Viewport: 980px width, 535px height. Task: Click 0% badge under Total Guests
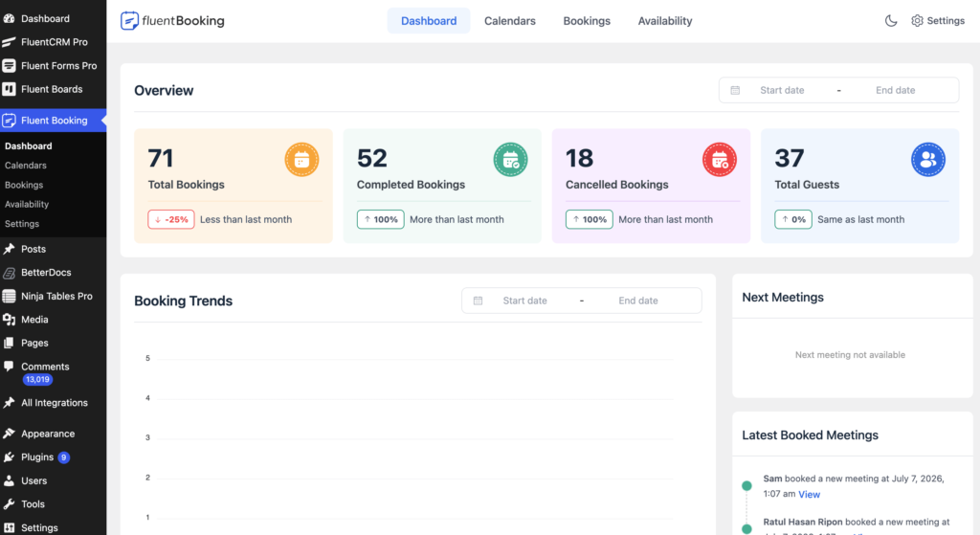coord(793,219)
